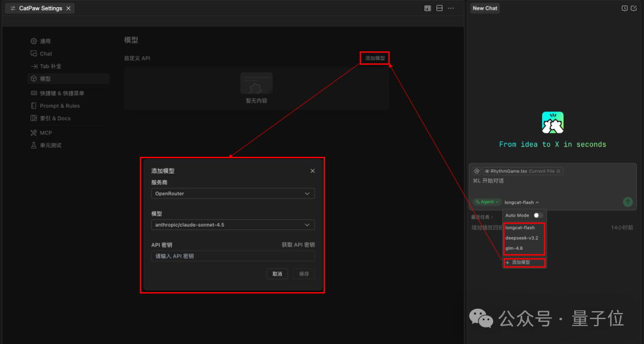Open the anthropic/claude-sonnet-4.5 model dropdown

coord(233,225)
